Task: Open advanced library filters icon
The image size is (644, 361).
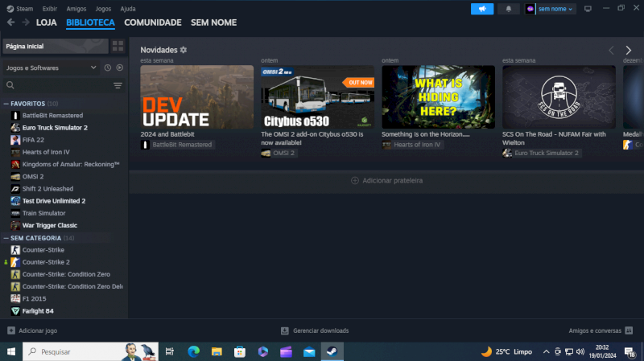Action: click(x=118, y=85)
